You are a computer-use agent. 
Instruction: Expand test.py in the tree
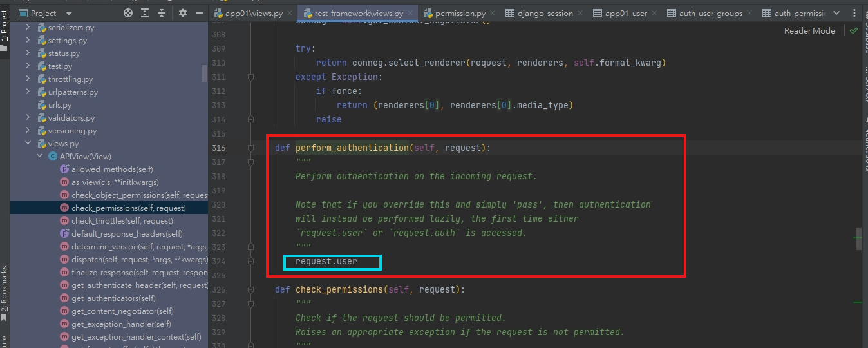point(28,66)
